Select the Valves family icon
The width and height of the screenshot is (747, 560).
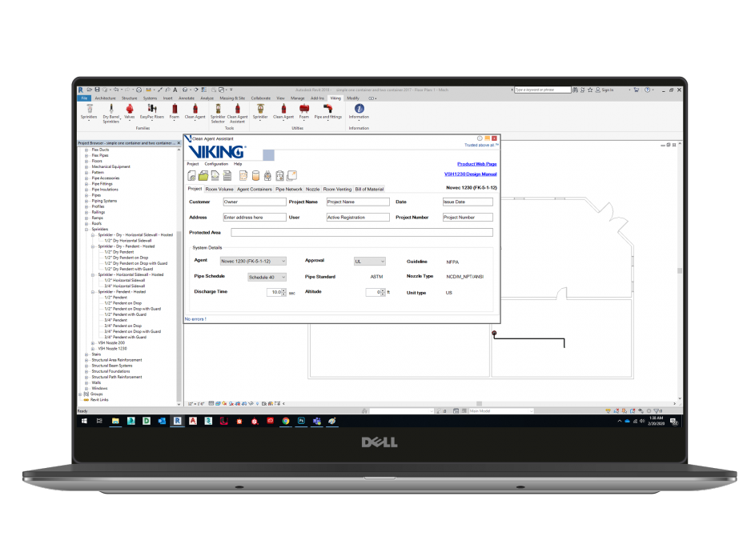tap(129, 111)
